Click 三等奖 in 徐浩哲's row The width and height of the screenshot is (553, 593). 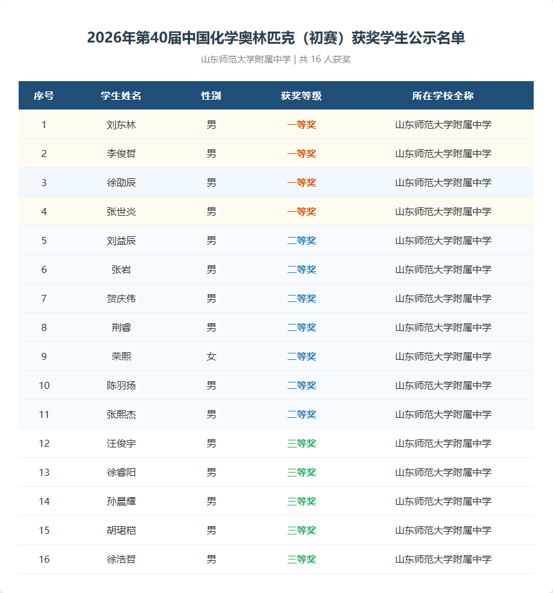click(x=301, y=559)
